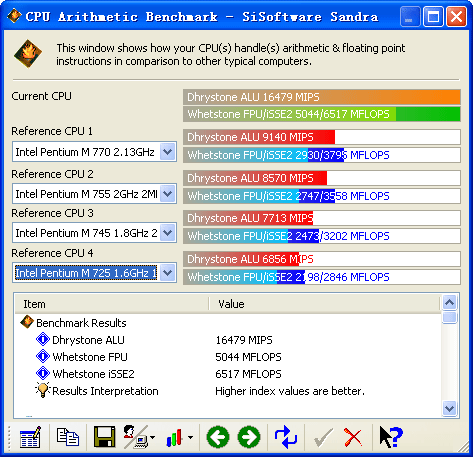Select the Intel Pentium M 755 2GHz combo box
This screenshot has height=457, width=473.
pos(94,193)
